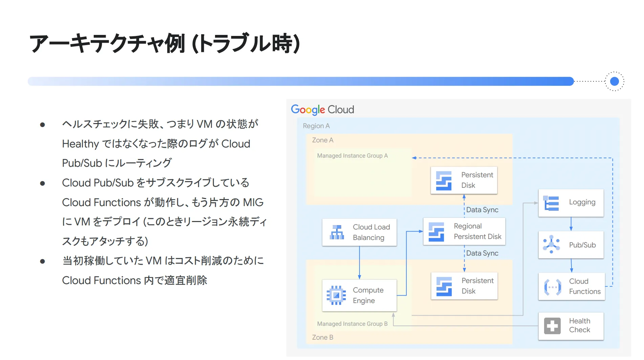Image resolution: width=644 pixels, height=360 pixels.
Task: Click the Cloud Functions icon
Action: point(553,287)
